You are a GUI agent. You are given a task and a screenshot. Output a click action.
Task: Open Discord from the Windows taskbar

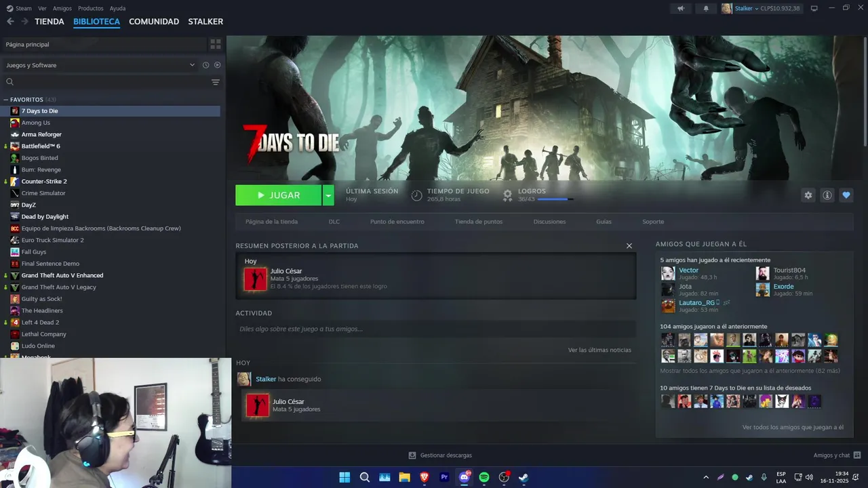[465, 477]
